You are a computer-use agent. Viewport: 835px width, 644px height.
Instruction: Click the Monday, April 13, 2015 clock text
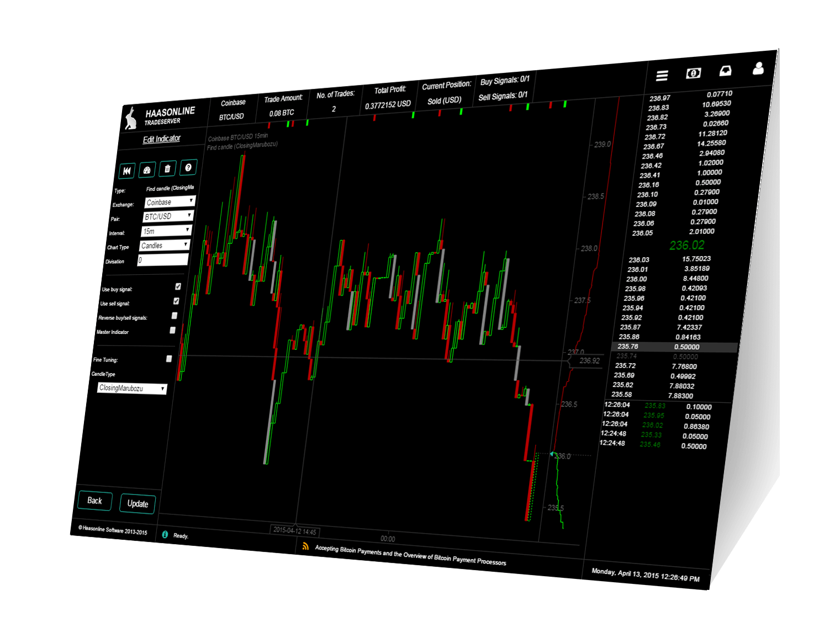646,575
